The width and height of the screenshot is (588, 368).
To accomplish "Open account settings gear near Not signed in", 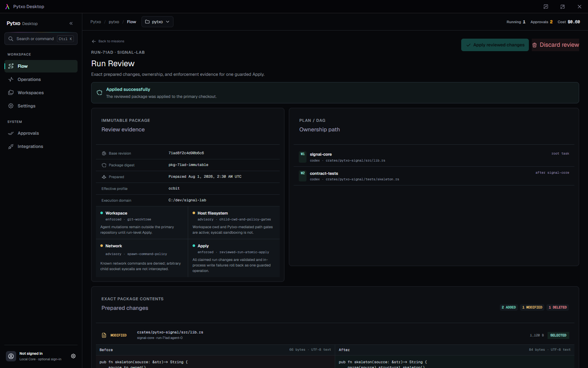I will tap(73, 356).
